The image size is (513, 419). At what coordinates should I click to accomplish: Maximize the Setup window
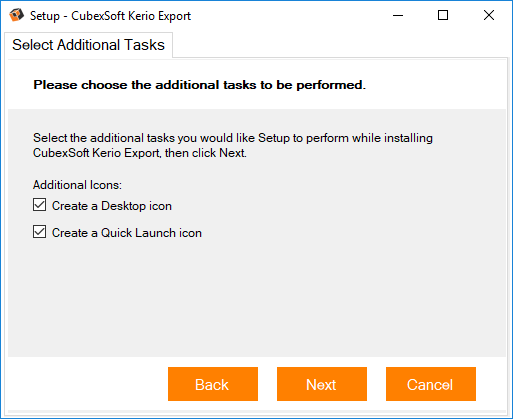coord(443,15)
